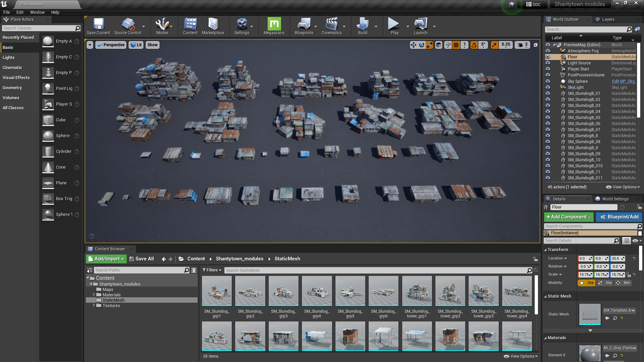This screenshot has height=362, width=644.
Task: Click the Blueprint/Add Script button
Action: 619,217
